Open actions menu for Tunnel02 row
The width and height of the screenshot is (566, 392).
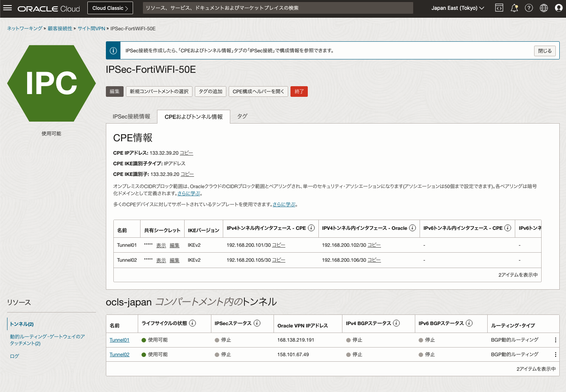point(555,355)
